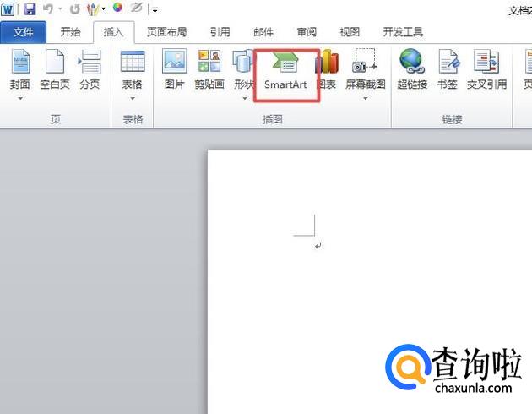Open the 视图 (View) tab
Screen dimensions: 532x414
click(350, 32)
